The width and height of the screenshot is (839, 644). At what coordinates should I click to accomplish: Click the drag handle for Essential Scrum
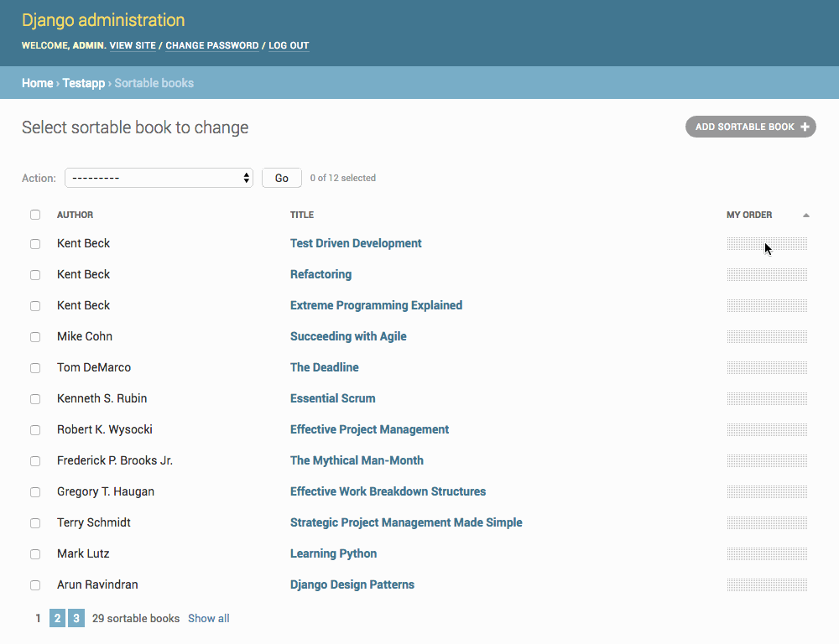[767, 398]
